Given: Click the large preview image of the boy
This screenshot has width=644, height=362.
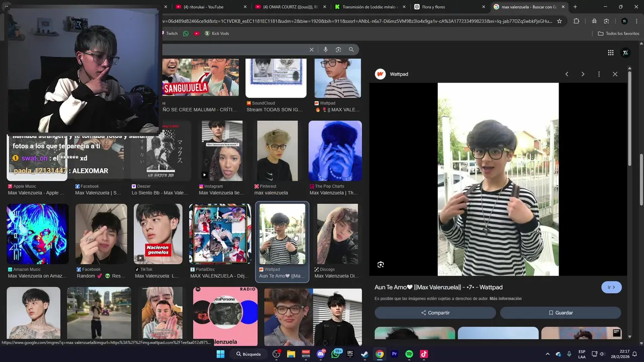Looking at the screenshot, I should [498, 179].
